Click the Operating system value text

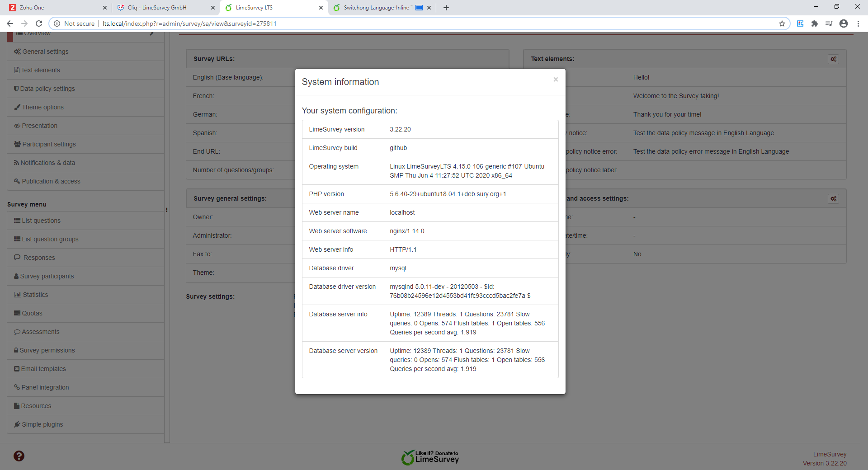(x=467, y=171)
